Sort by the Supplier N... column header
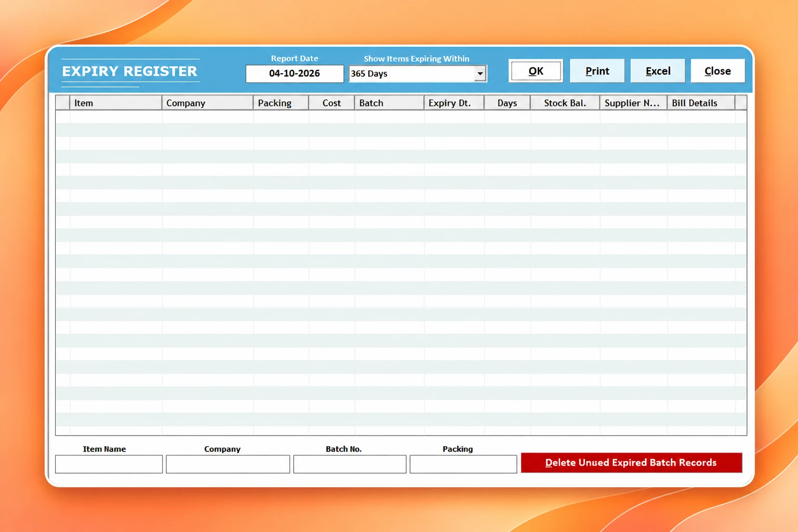The height and width of the screenshot is (532, 798). click(x=633, y=103)
